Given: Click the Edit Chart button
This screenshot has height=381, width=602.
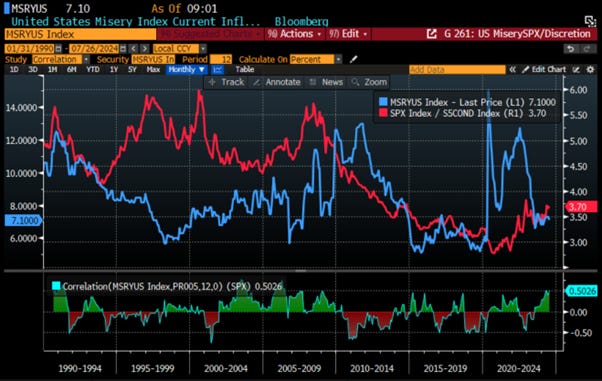Looking at the screenshot, I should (x=544, y=70).
